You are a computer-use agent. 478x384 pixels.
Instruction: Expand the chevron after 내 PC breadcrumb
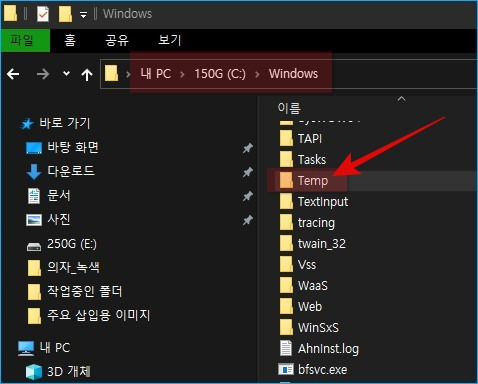[x=182, y=74]
